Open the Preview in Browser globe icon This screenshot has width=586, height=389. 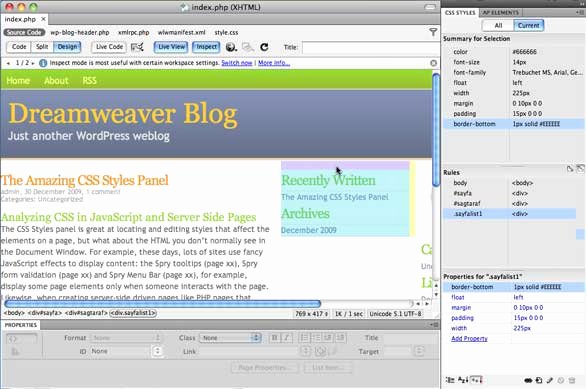[x=231, y=47]
